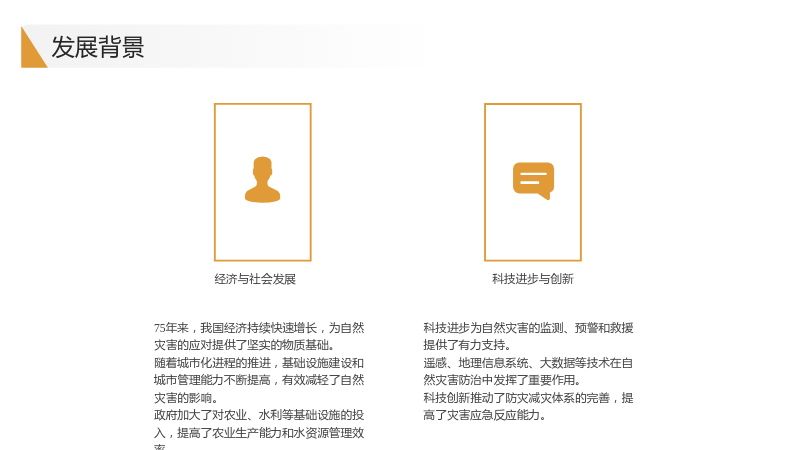Select the caption 经济与社会发展

point(255,279)
